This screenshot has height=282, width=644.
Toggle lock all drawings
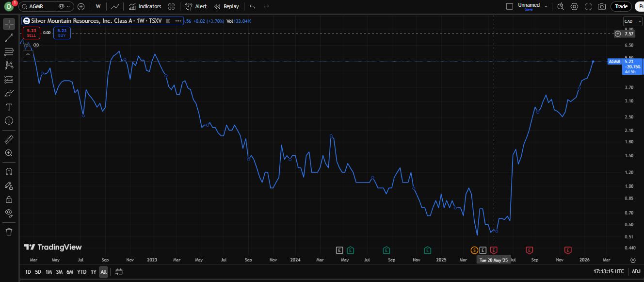(9, 199)
